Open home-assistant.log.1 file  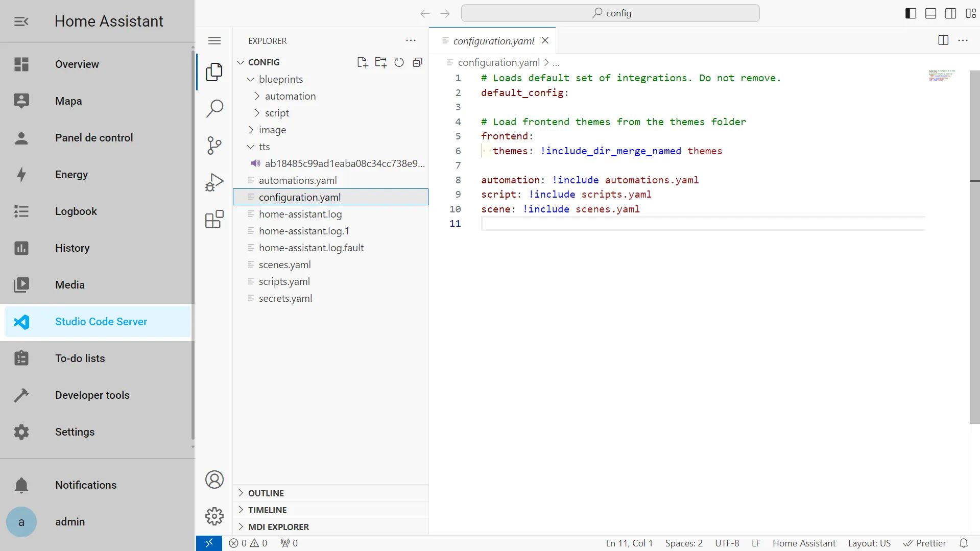(330, 231)
